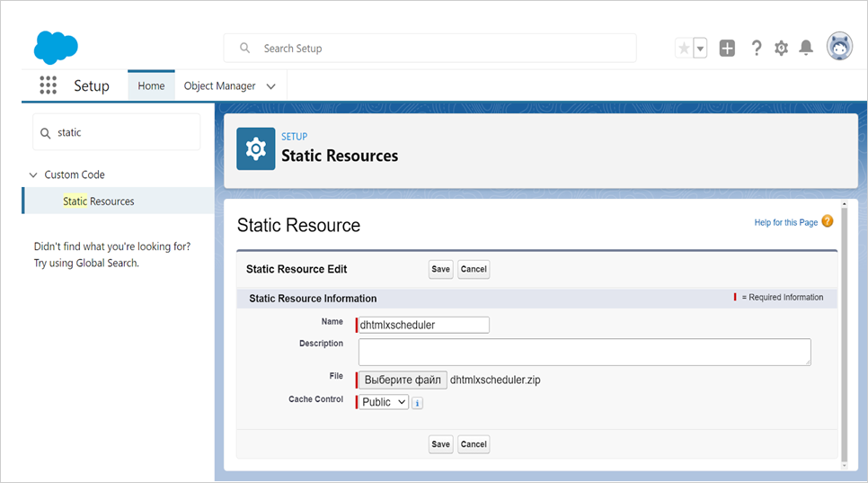Screen dimensions: 868x483
Task: Click the Description text area
Action: [584, 352]
